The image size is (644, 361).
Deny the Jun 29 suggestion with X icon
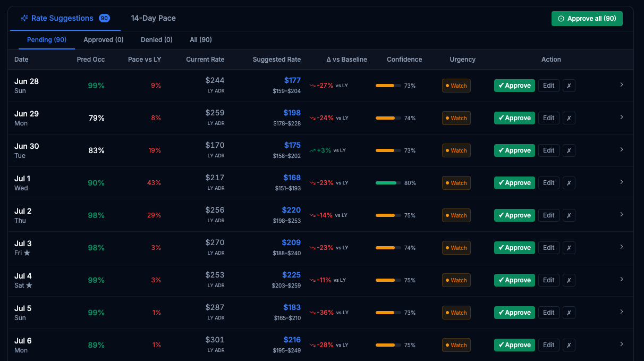pos(569,118)
